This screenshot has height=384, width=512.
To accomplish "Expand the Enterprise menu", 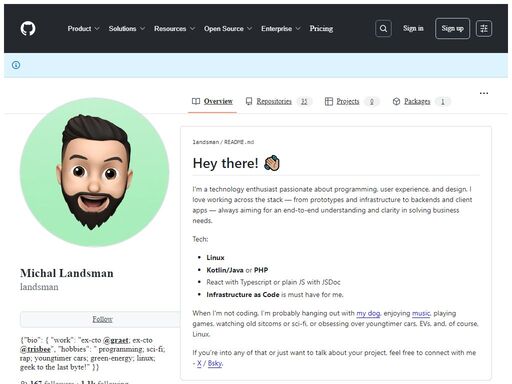I will pos(281,29).
